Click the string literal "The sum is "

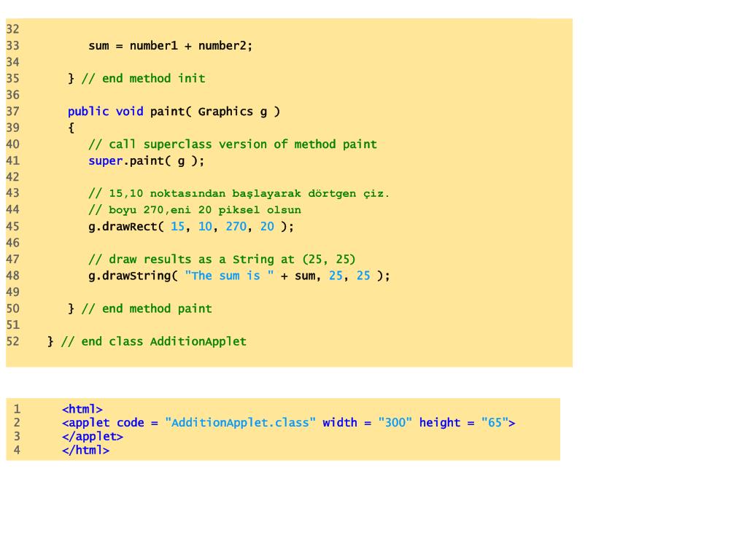tap(229, 276)
